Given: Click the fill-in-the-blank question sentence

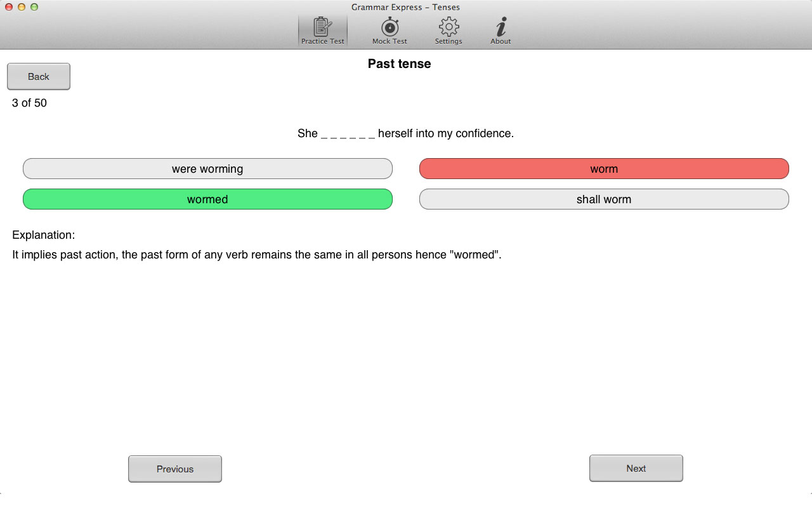Looking at the screenshot, I should click(405, 134).
